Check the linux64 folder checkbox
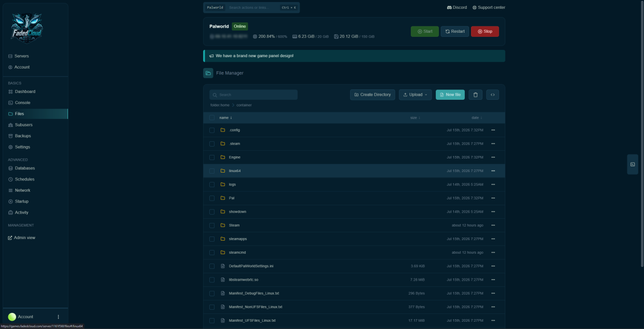The height and width of the screenshot is (329, 644). pos(212,170)
